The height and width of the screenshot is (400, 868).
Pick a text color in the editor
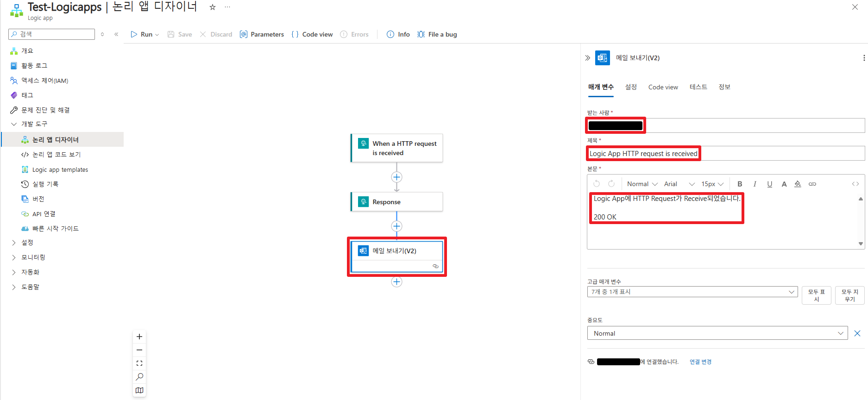[784, 184]
